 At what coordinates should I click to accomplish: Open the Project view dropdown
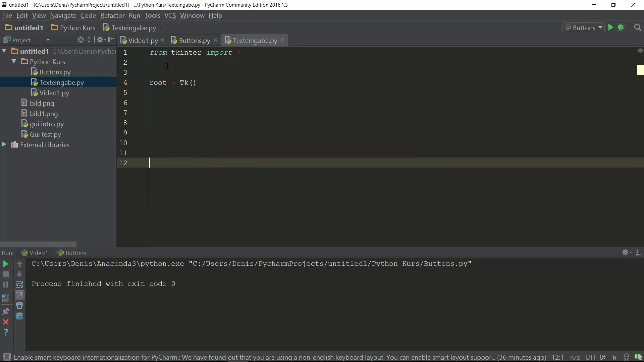coord(48,40)
